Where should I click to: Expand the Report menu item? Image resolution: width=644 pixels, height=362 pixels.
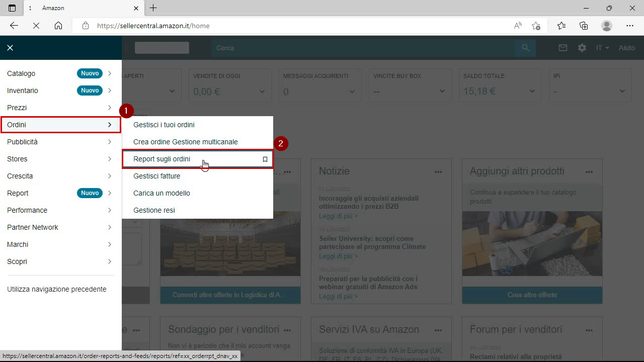(x=61, y=193)
